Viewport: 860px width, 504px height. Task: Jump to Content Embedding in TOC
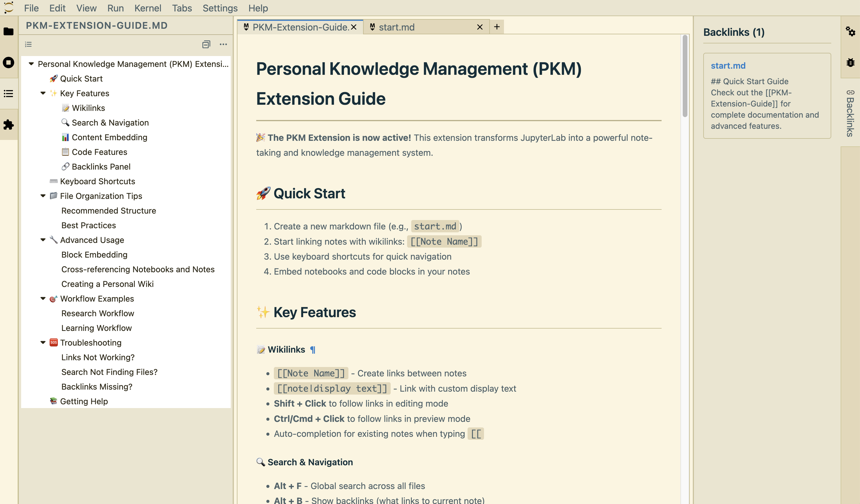coord(109,137)
